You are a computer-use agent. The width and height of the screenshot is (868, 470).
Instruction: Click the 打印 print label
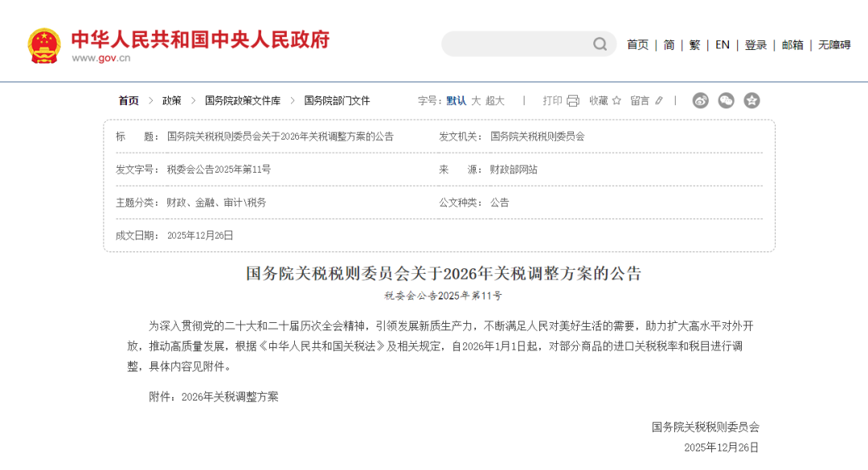[552, 100]
